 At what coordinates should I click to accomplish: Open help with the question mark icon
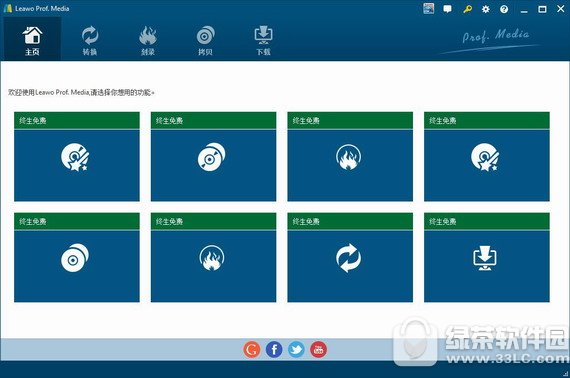point(504,9)
